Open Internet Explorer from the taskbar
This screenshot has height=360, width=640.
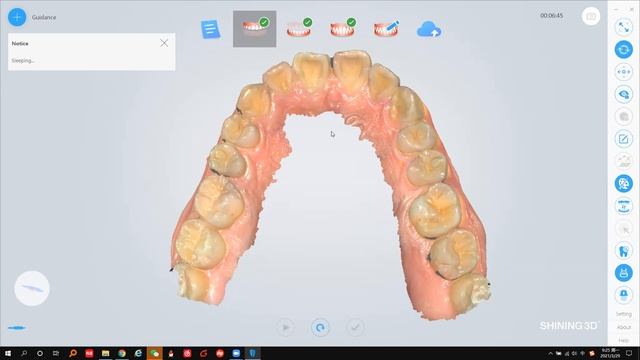pyautogui.click(x=138, y=353)
